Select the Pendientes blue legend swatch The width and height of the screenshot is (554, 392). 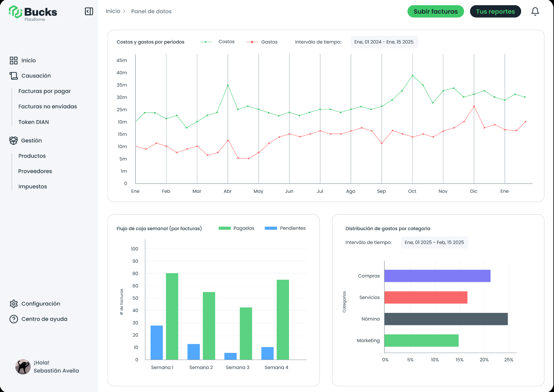coord(271,228)
